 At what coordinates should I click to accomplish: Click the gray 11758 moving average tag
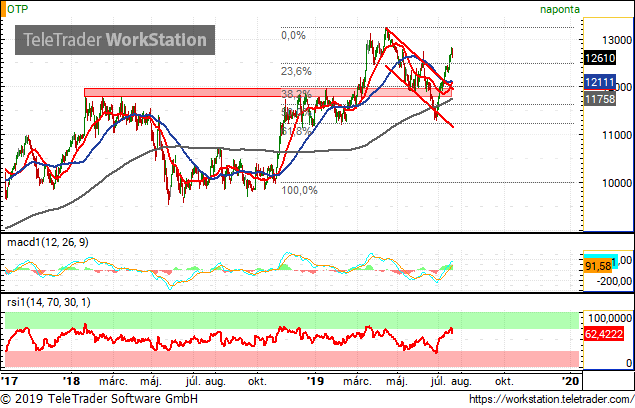click(600, 98)
